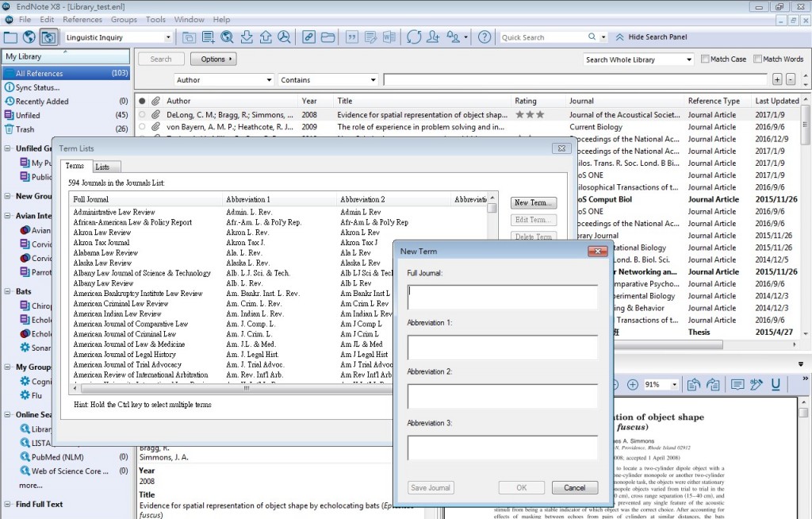The image size is (812, 519).
Task: Select the PubMed (NLM) online search
Action: click(57, 457)
